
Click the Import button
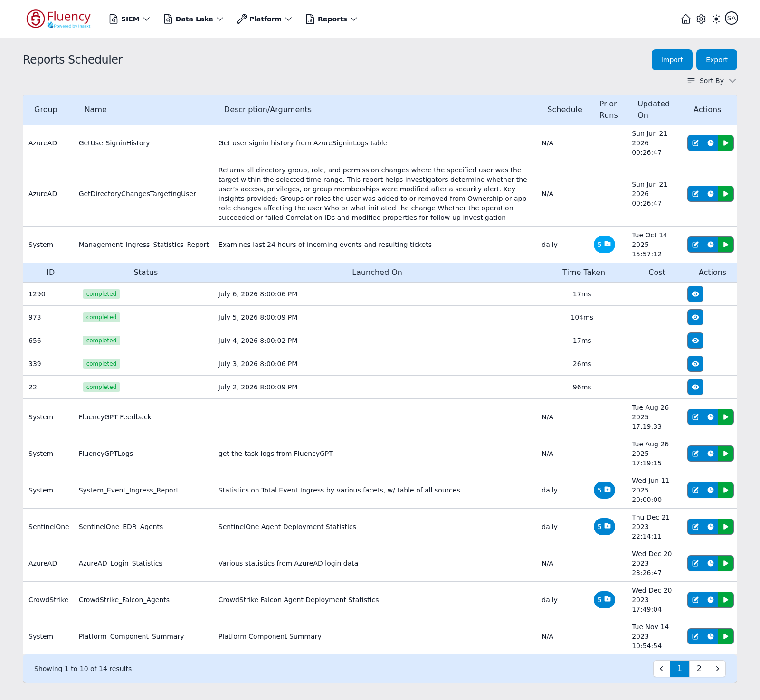pyautogui.click(x=672, y=60)
